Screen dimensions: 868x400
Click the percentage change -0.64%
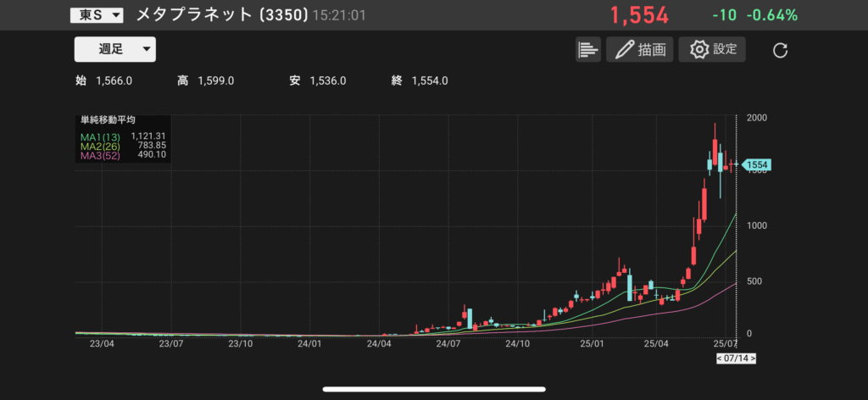pyautogui.click(x=771, y=15)
